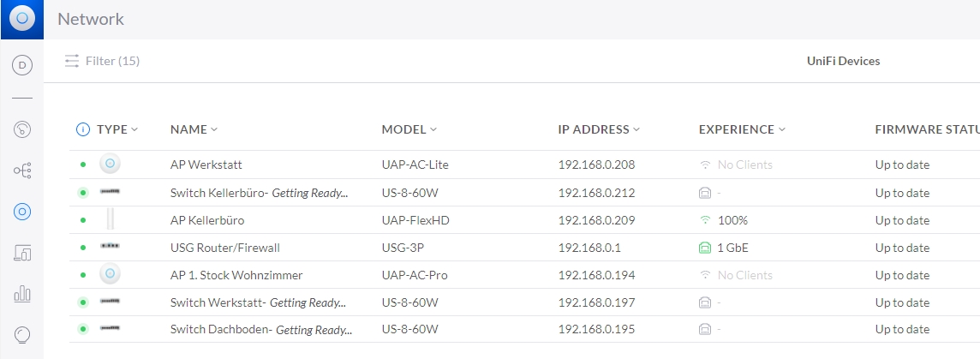This screenshot has height=359, width=980.
Task: Open the site switcher 'D' icon
Action: [x=22, y=64]
